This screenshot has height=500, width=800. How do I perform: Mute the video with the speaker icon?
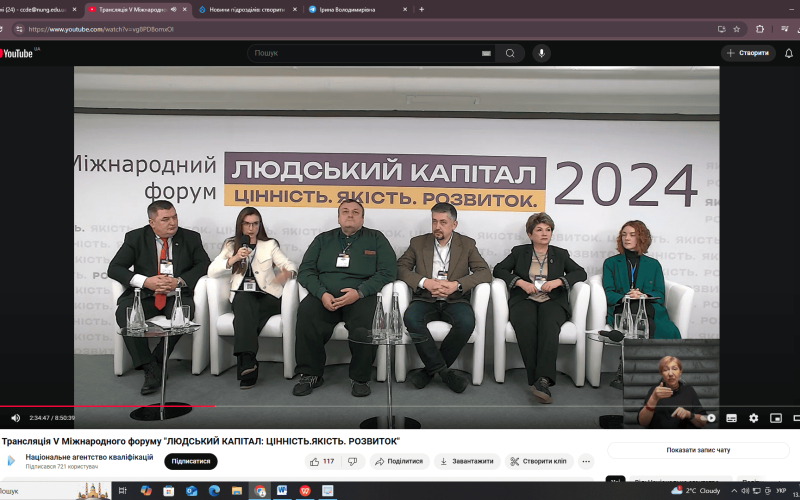point(15,418)
